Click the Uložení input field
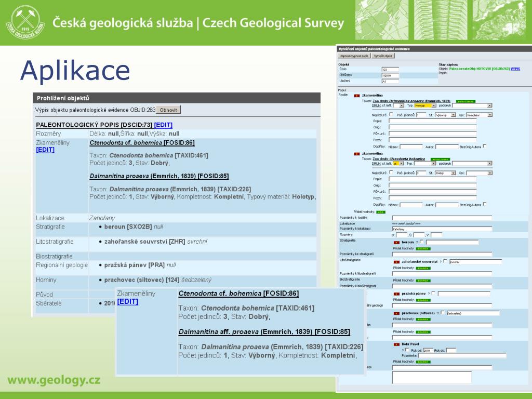 [x=390, y=82]
